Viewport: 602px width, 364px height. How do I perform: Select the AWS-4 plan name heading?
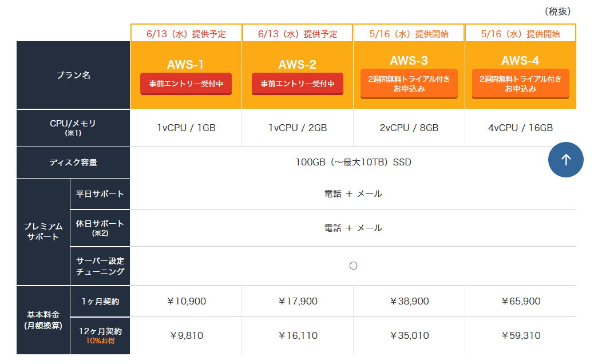point(520,60)
